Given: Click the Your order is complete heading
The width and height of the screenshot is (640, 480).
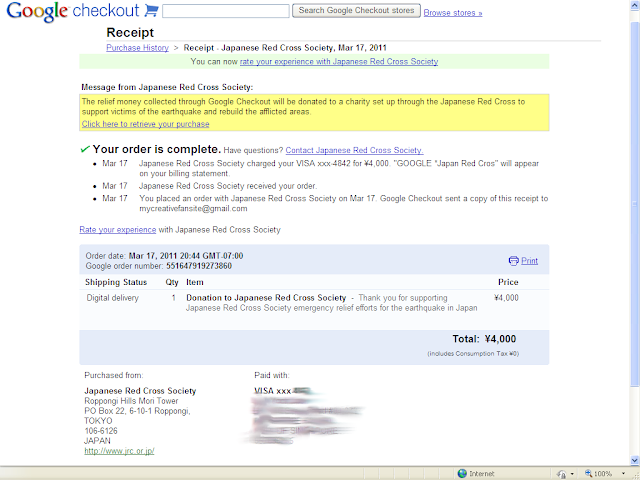Looking at the screenshot, I should (157, 149).
